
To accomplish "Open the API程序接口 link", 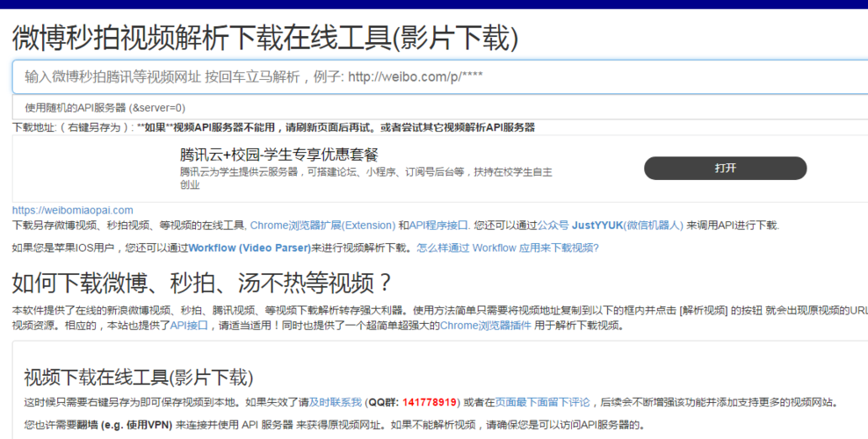I will pos(438,225).
